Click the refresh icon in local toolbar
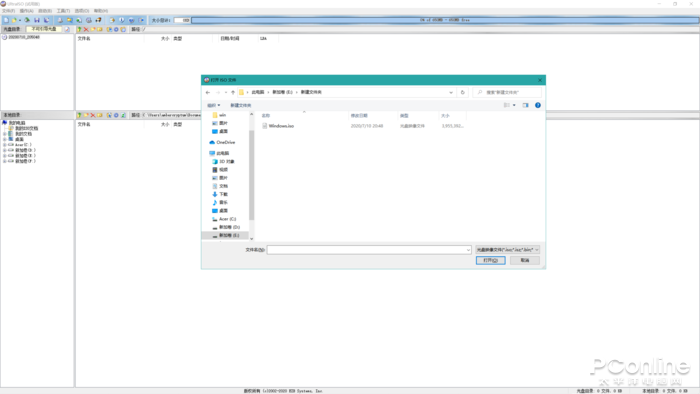 [x=123, y=115]
